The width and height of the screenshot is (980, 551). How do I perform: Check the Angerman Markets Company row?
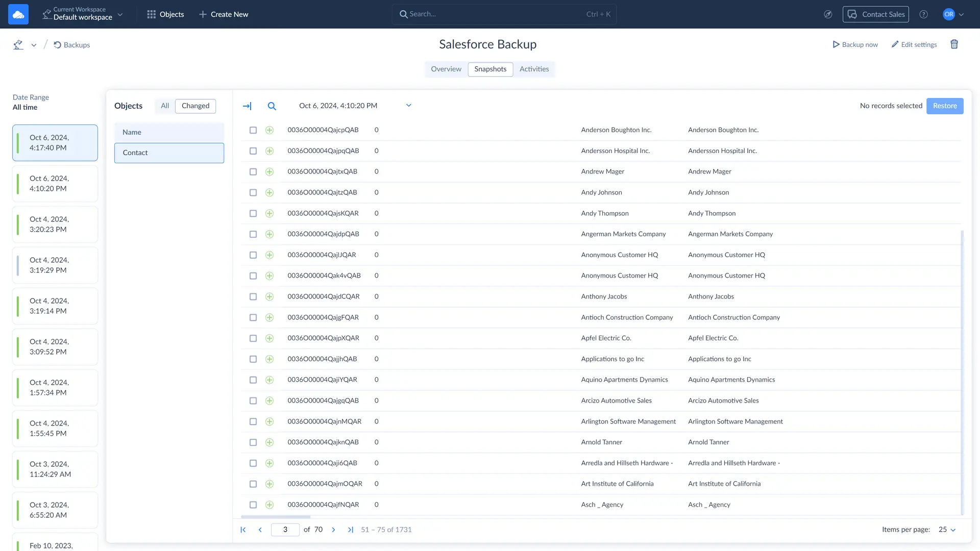pyautogui.click(x=253, y=234)
